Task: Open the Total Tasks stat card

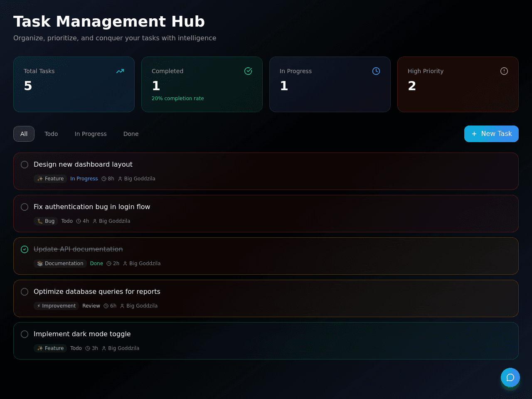Action: coord(74,84)
